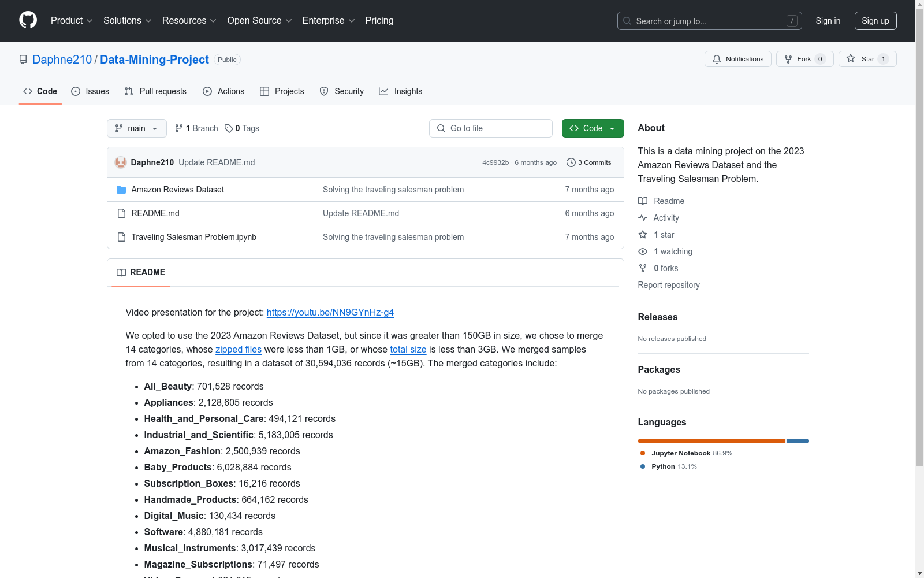
Task: Open the Enterprise dropdown menu
Action: coord(329,21)
